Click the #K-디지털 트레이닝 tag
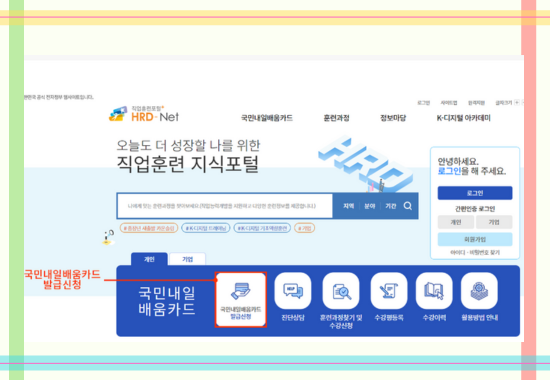Screen dimensions: 550x380 click(x=206, y=228)
